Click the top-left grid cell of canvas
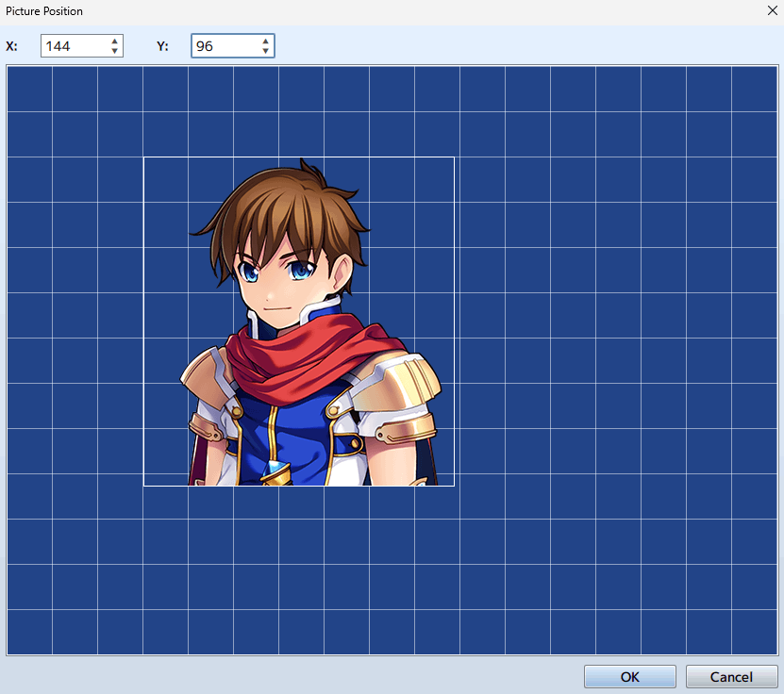Viewport: 784px width, 694px height. (x=29, y=90)
